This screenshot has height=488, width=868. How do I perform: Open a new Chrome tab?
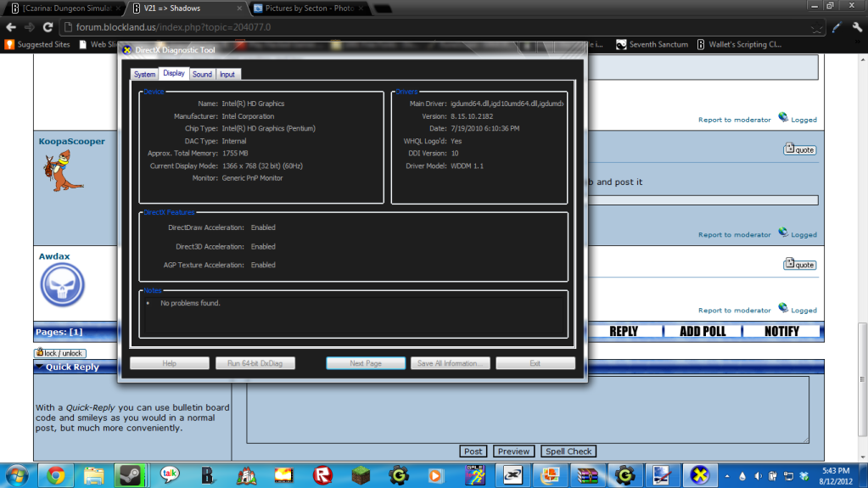(383, 8)
